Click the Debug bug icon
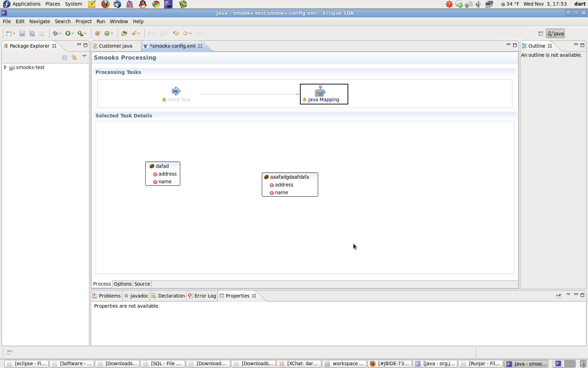588x368 pixels. [x=55, y=34]
